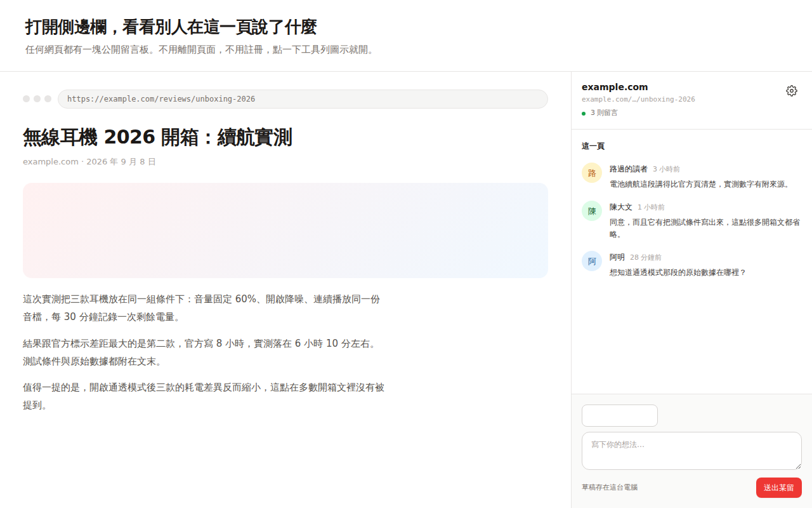Click paragraph starting 結果跟官方標示差距最大

200,352
